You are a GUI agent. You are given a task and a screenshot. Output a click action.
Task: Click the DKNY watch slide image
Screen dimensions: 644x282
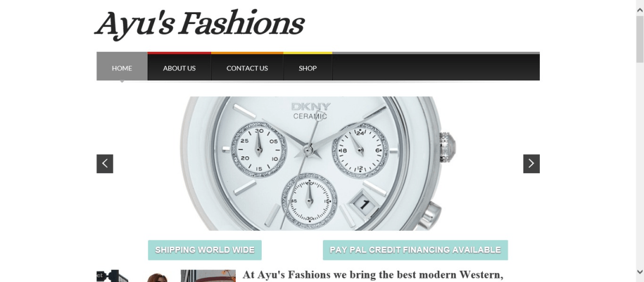click(x=318, y=163)
